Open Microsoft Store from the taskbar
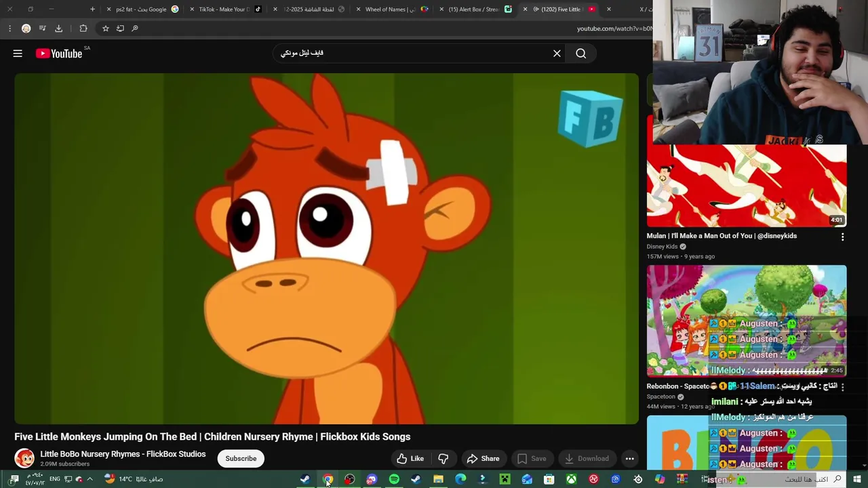Screen dimensions: 868x488 [549, 479]
